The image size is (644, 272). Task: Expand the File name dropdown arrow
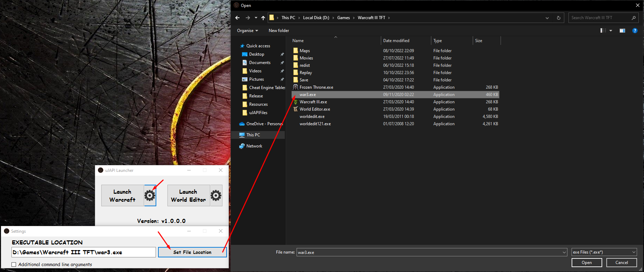point(564,252)
